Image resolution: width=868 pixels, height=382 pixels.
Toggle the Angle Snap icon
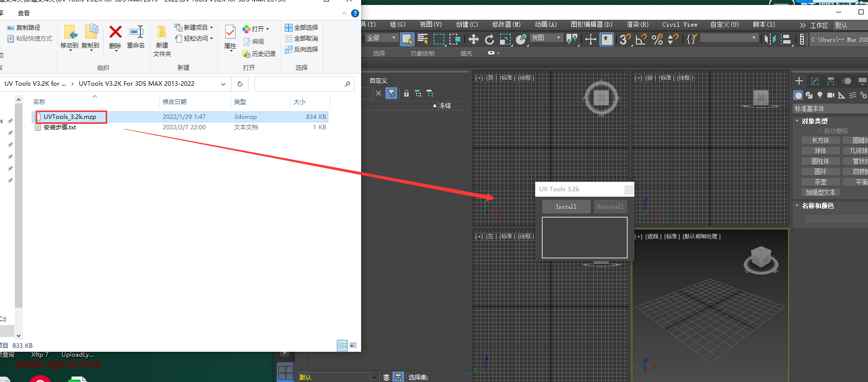(x=641, y=39)
